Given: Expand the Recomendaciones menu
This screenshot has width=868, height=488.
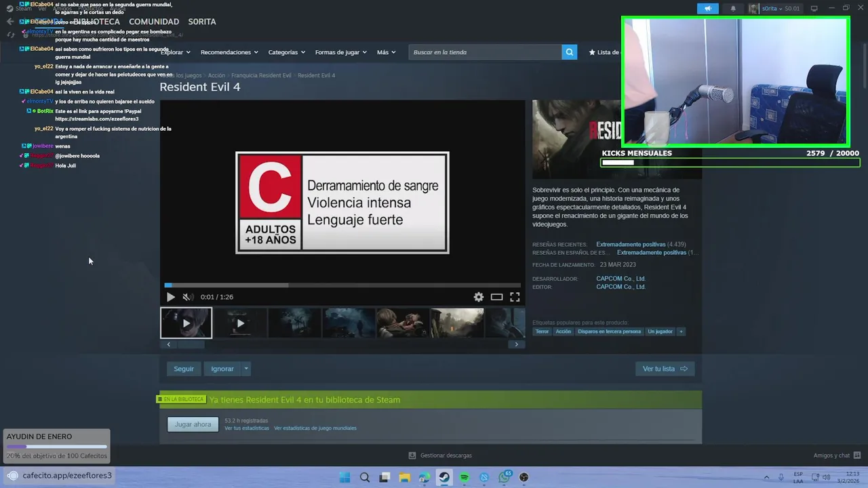Looking at the screenshot, I should (x=229, y=52).
